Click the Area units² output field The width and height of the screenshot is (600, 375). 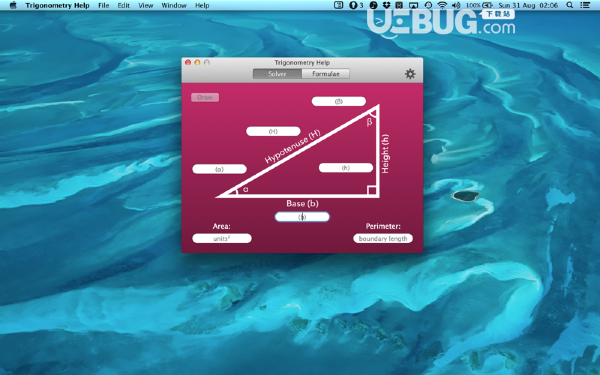[x=222, y=238]
